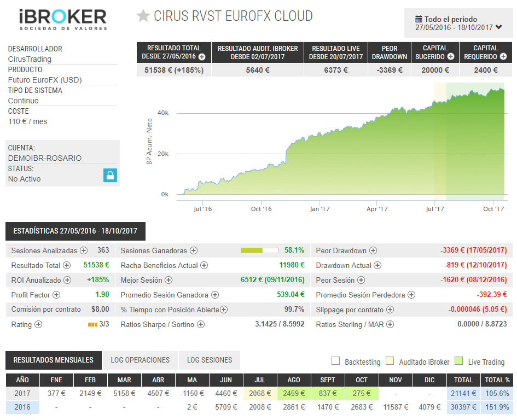Toggle the Auditado iBroker legend checkbox
The width and height of the screenshot is (517, 420).
[390, 360]
